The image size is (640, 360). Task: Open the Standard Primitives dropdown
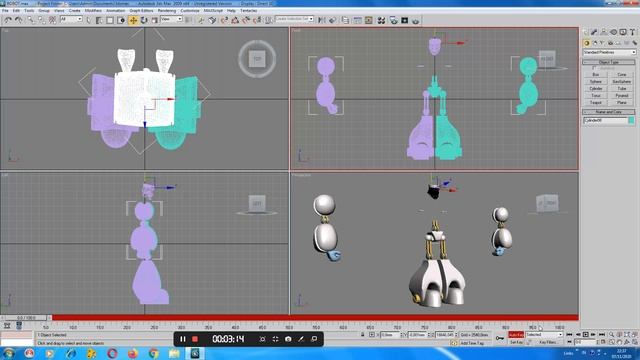click(x=609, y=52)
